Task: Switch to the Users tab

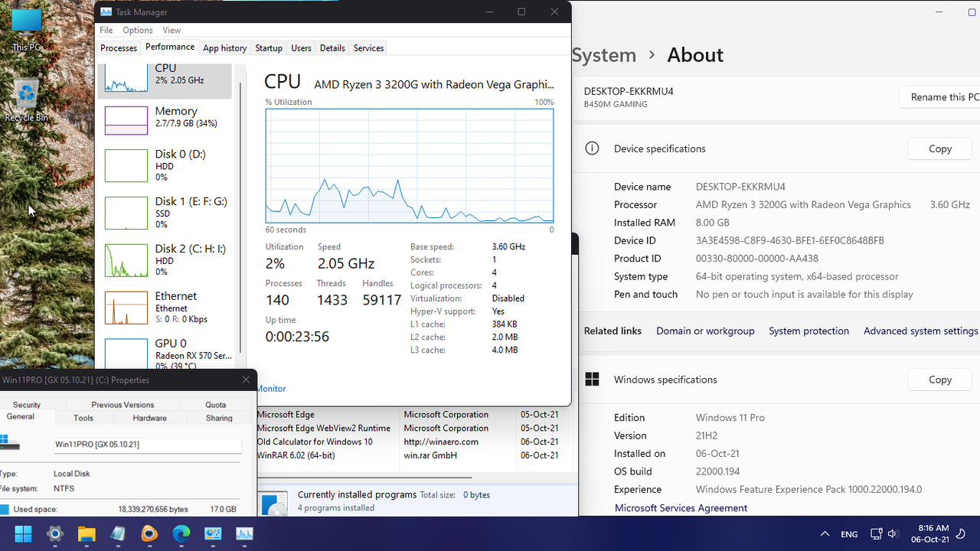Action: (301, 47)
